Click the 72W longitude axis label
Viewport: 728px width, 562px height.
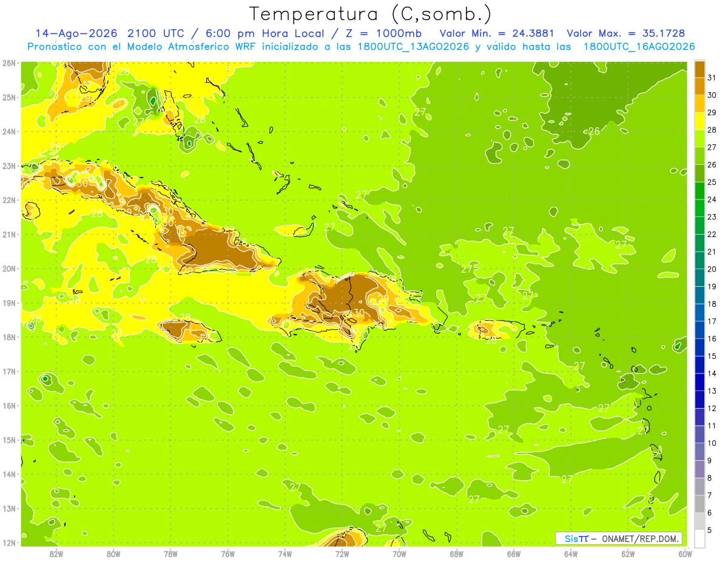click(342, 554)
